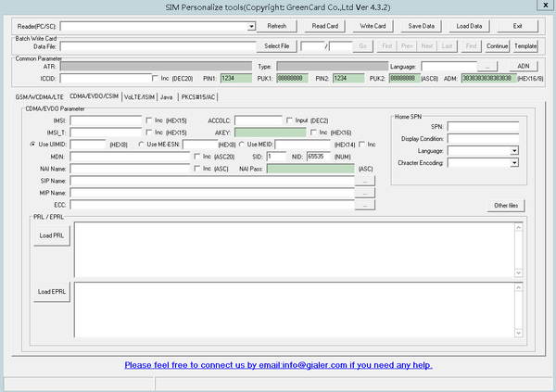The width and height of the screenshot is (556, 392).
Task: Click the SPN input field
Action: point(483,126)
